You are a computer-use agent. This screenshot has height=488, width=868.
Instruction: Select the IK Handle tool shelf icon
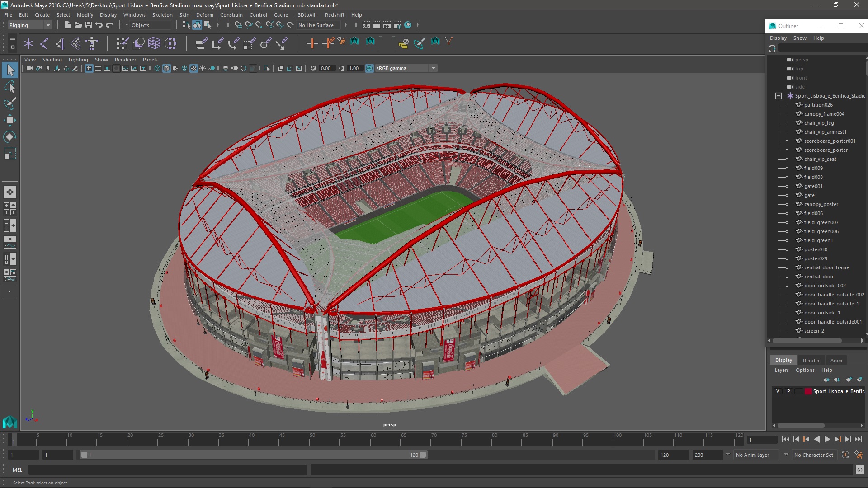pyautogui.click(x=60, y=43)
